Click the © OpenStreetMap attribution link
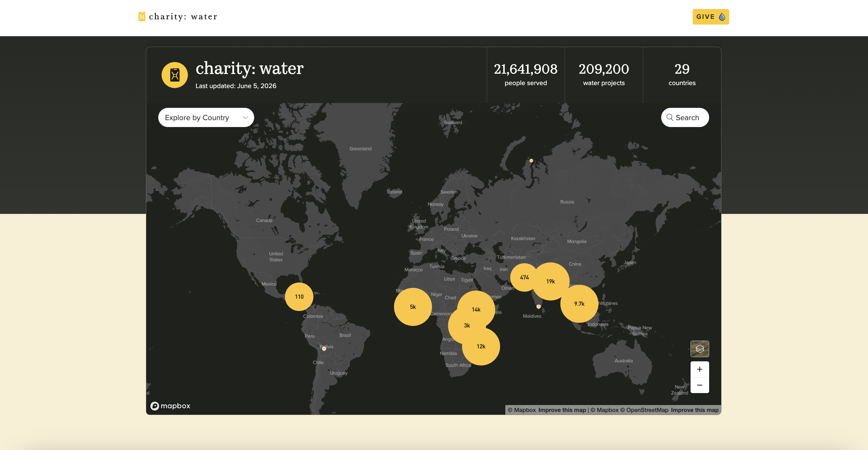The image size is (868, 450). coord(644,410)
